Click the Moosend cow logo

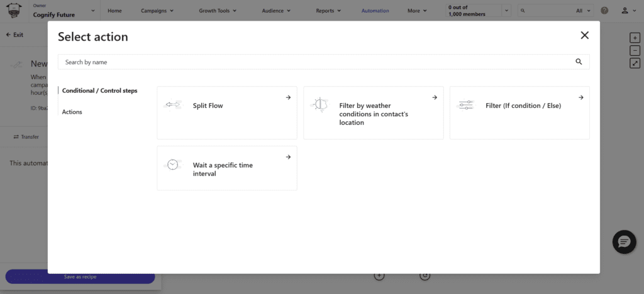click(x=14, y=11)
